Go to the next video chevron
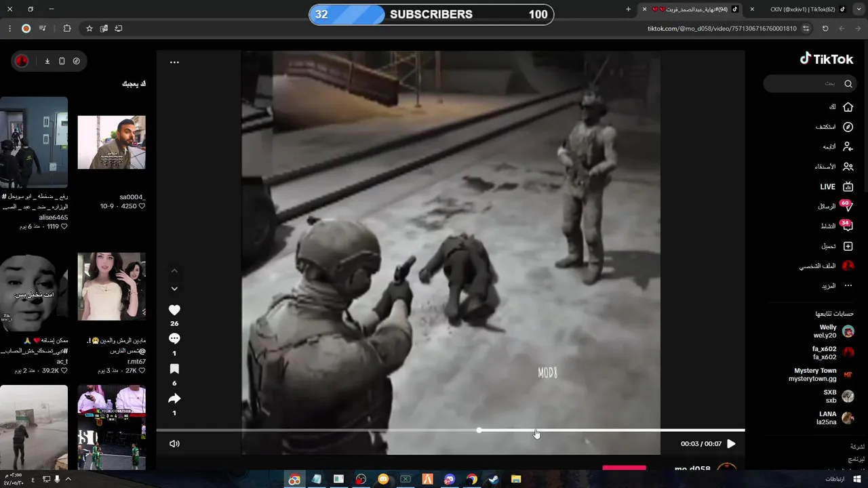 pos(174,289)
